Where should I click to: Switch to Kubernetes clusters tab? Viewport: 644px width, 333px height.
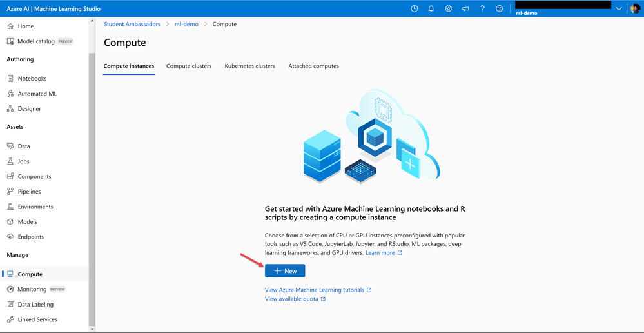(249, 66)
